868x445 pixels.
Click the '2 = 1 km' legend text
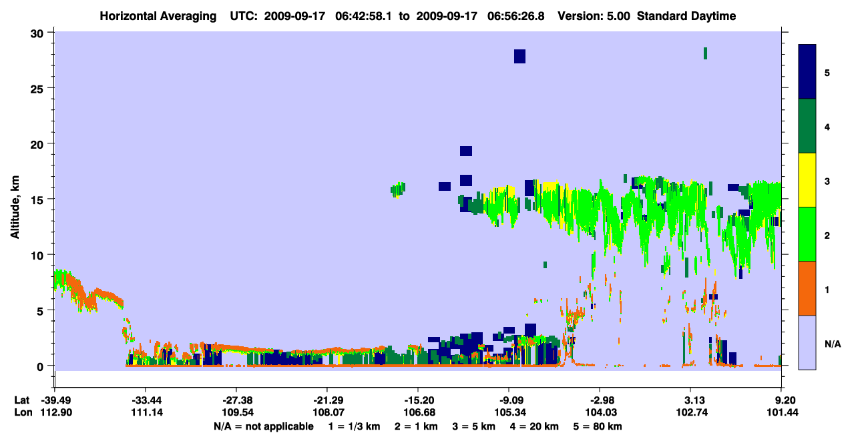click(x=417, y=426)
